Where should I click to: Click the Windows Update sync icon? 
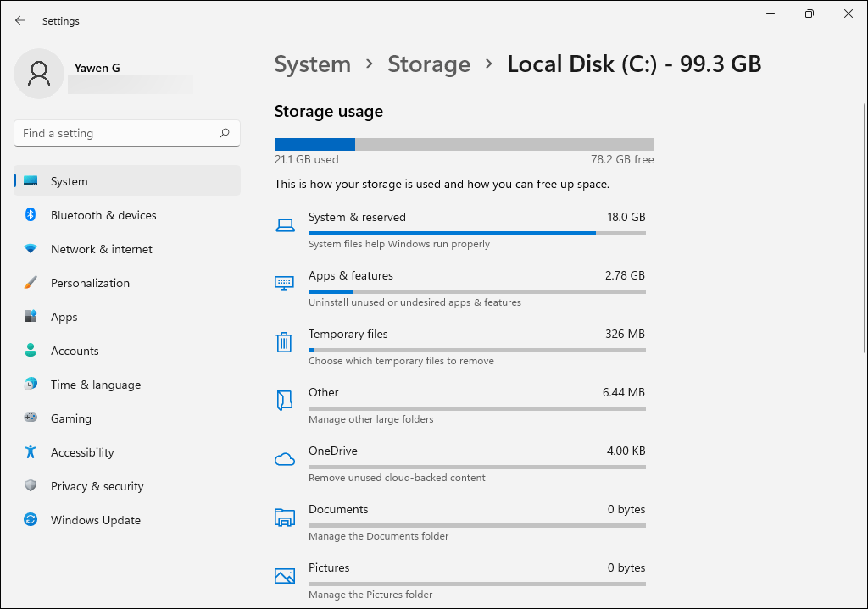click(31, 519)
